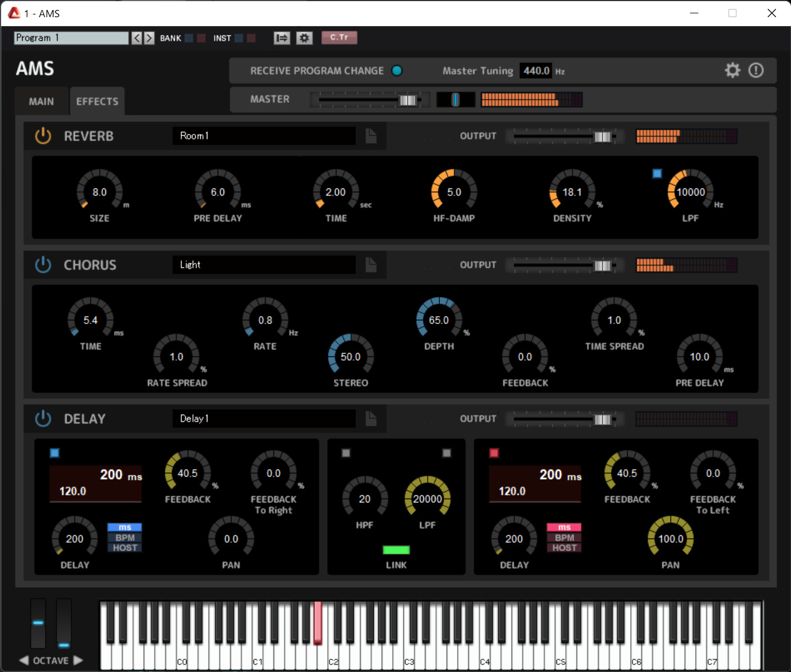Toggle the delay LINK green button

(396, 550)
